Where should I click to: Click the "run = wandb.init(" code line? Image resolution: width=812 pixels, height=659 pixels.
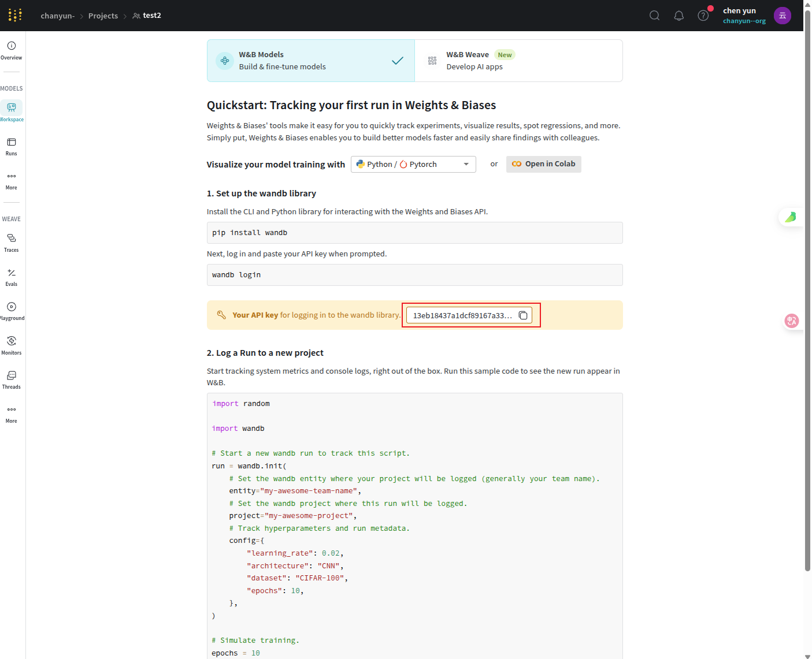pos(249,466)
